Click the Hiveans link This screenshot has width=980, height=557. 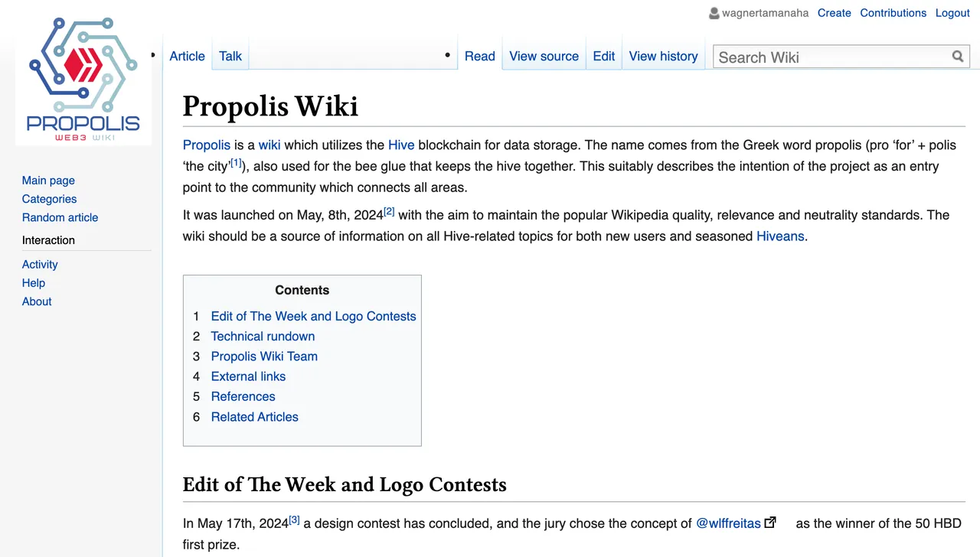(x=781, y=236)
